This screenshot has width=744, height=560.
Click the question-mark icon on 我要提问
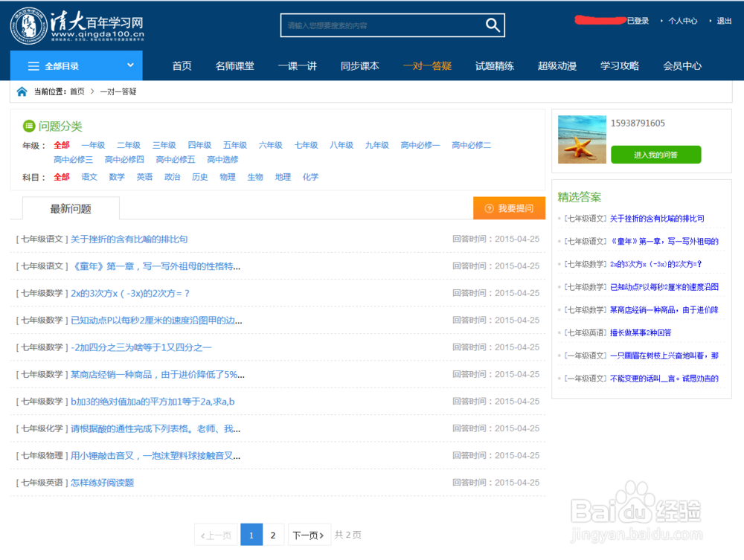489,208
